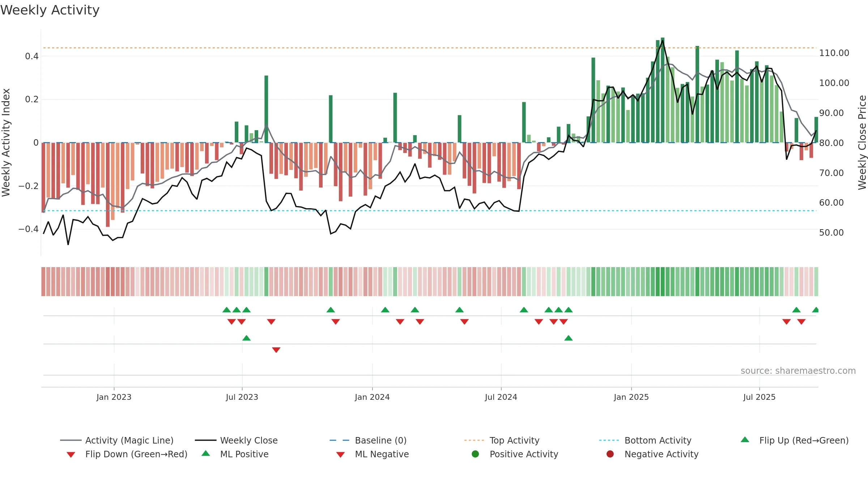This screenshot has height=488, width=868.
Task: Click the Jul 2024 x-axis label
Action: [501, 397]
